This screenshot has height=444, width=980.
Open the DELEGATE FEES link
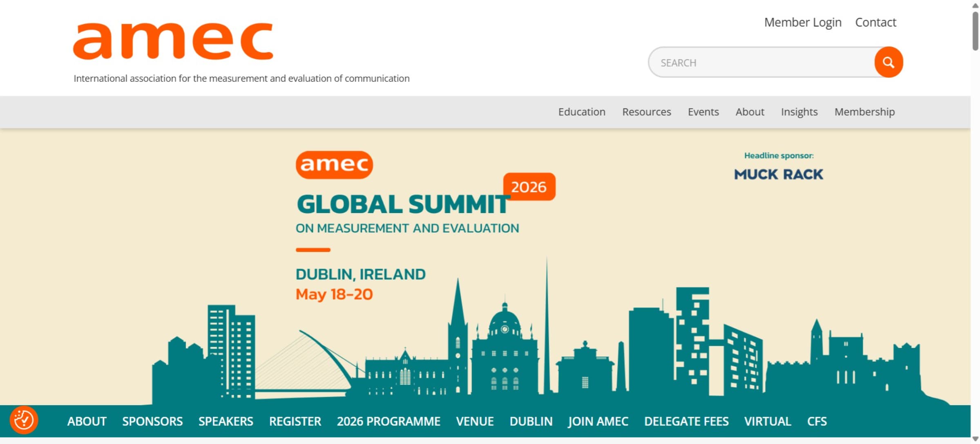click(686, 422)
